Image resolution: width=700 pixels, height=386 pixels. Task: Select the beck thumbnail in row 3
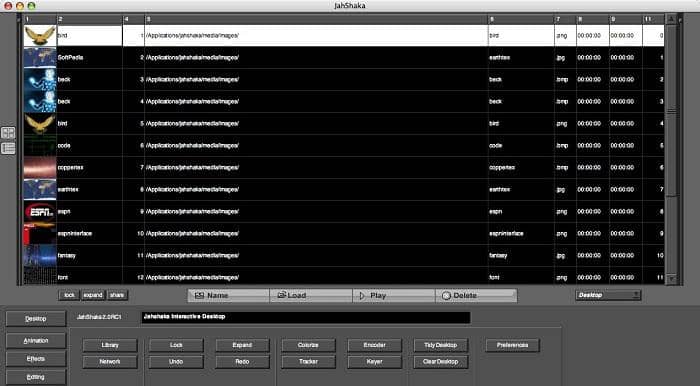tap(40, 79)
